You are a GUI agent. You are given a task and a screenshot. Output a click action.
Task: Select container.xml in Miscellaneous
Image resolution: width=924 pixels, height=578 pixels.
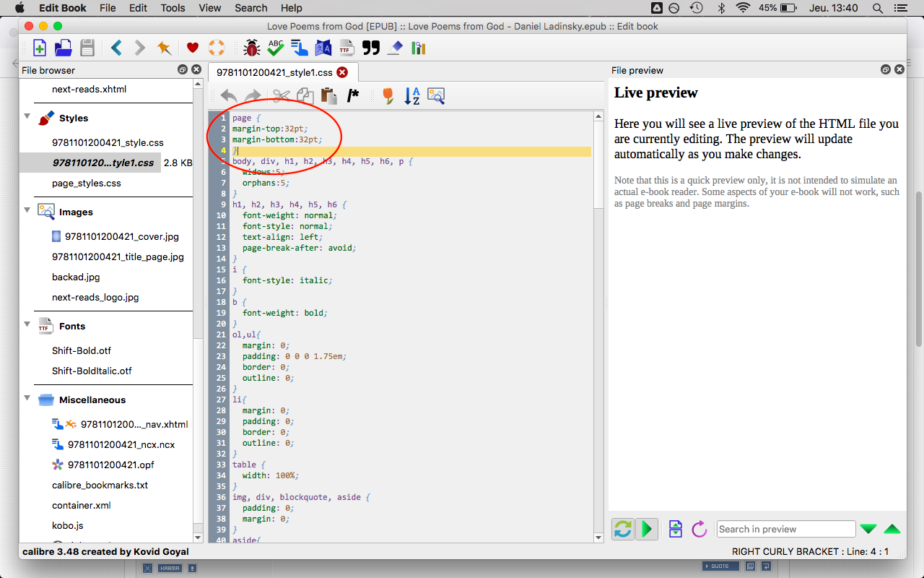pyautogui.click(x=82, y=505)
